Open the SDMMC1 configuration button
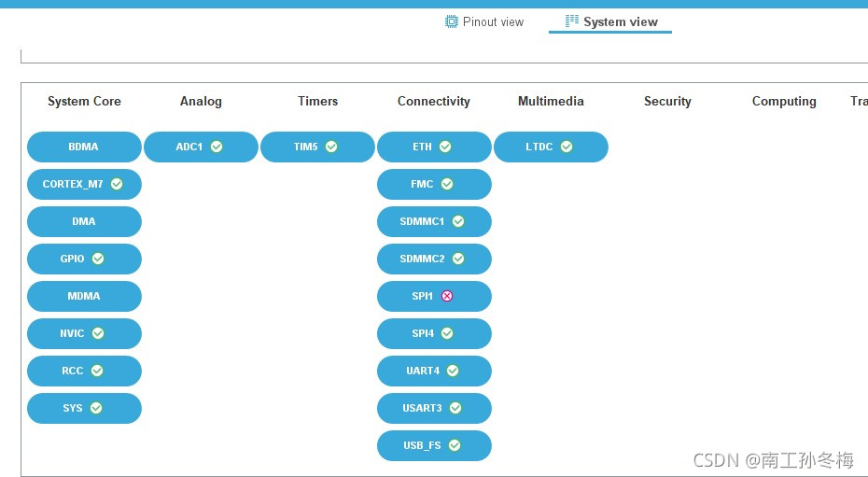 click(434, 221)
